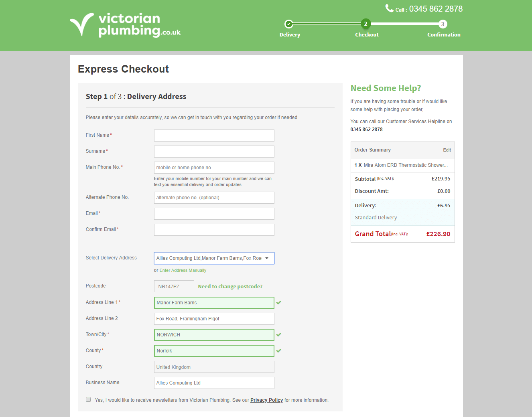Click the Victorian Plumbing logo
This screenshot has height=417, width=532.
coord(124,25)
